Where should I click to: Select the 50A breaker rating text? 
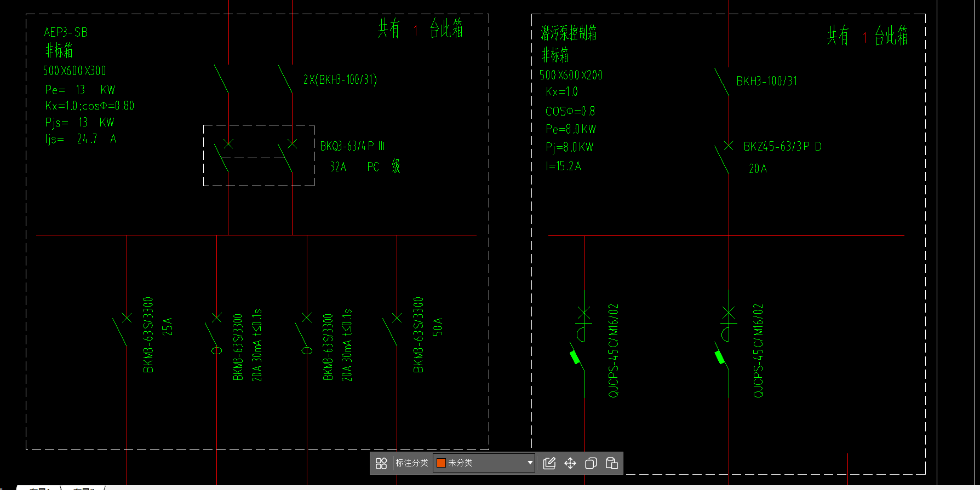pos(437,326)
